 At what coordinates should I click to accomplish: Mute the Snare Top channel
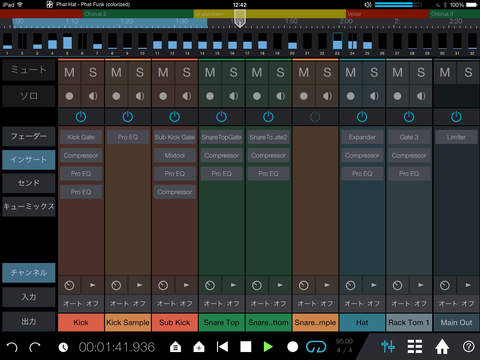pyautogui.click(x=210, y=72)
